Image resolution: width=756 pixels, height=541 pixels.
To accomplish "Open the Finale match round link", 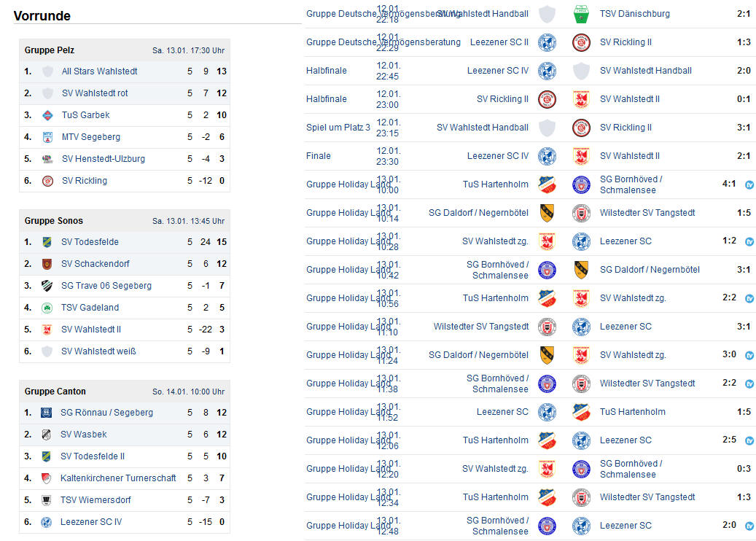I will [318, 156].
